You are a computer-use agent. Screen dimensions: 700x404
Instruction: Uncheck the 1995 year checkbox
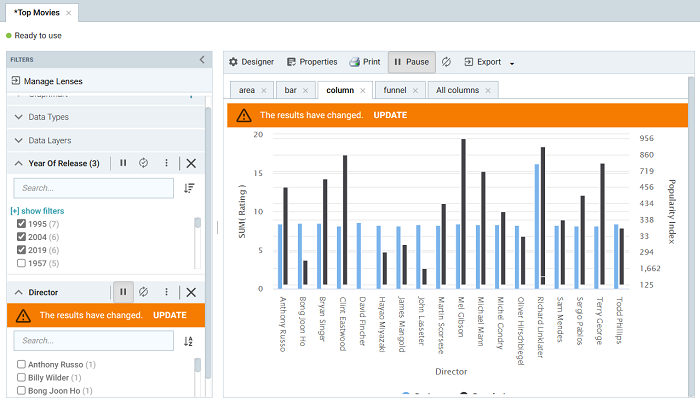click(22, 224)
